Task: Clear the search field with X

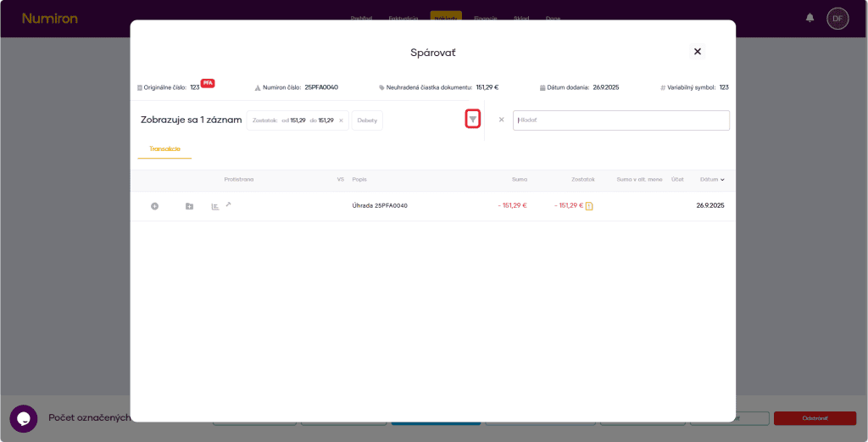Action: pos(501,120)
